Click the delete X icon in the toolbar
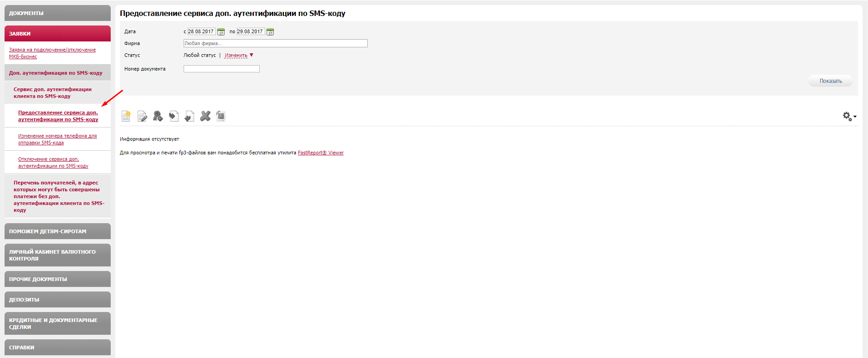The width and height of the screenshot is (868, 358). point(205,116)
